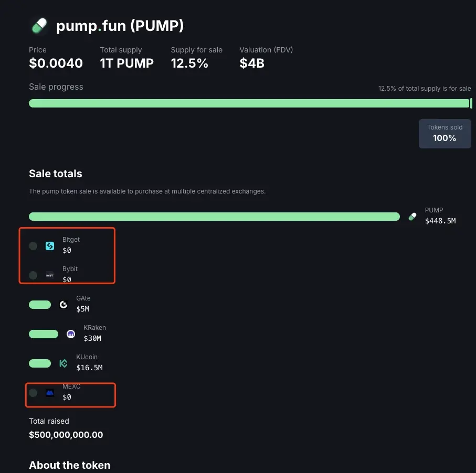Click the green PUMP sale totals bar
Viewport: 476px width, 473px height.
click(x=214, y=217)
